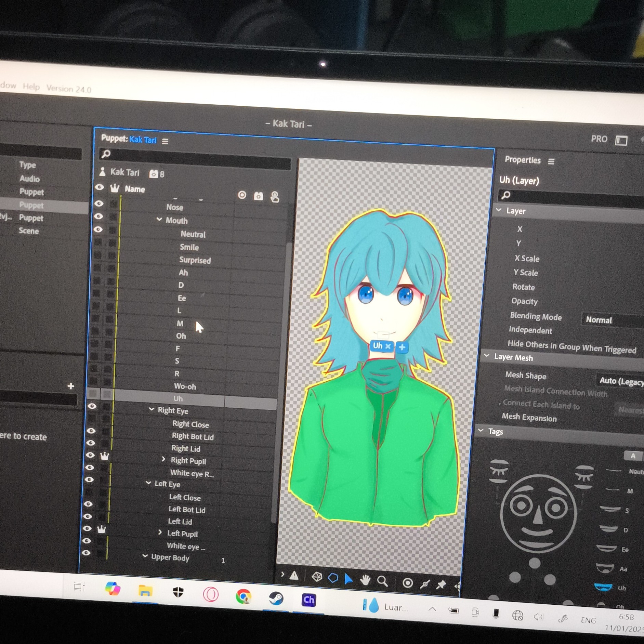Open Google Chrome from the taskbar

coord(243,596)
